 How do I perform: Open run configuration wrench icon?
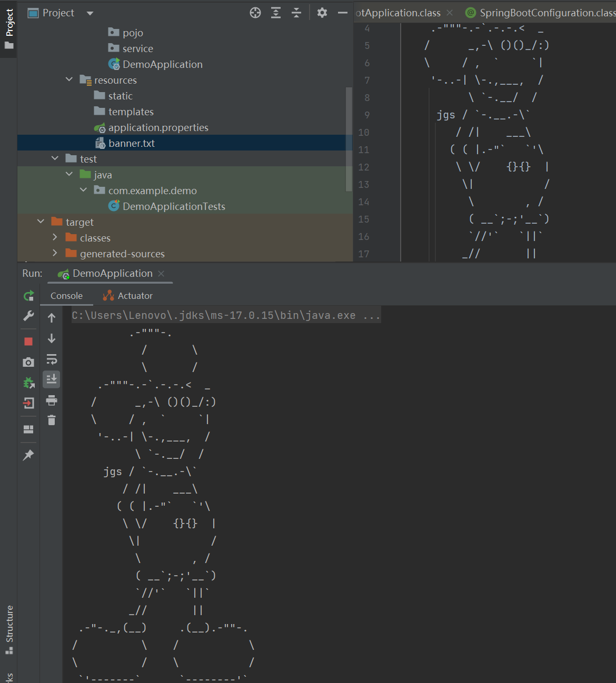click(29, 316)
